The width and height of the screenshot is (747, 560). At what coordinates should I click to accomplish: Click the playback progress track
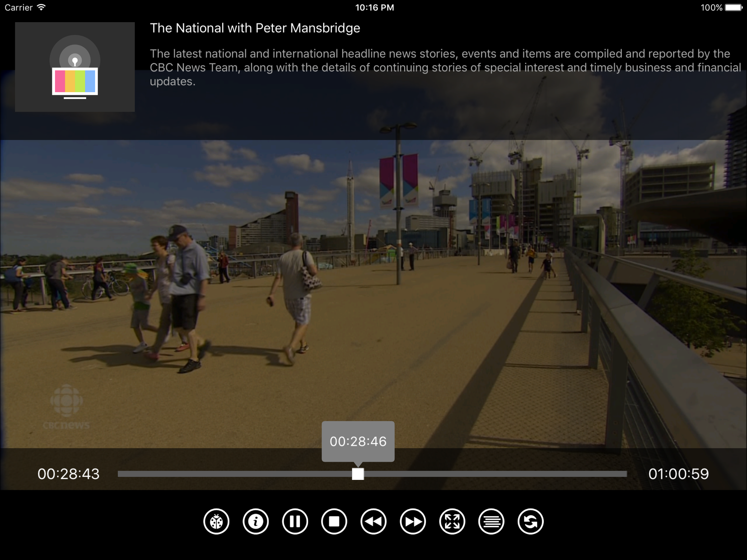click(x=372, y=474)
